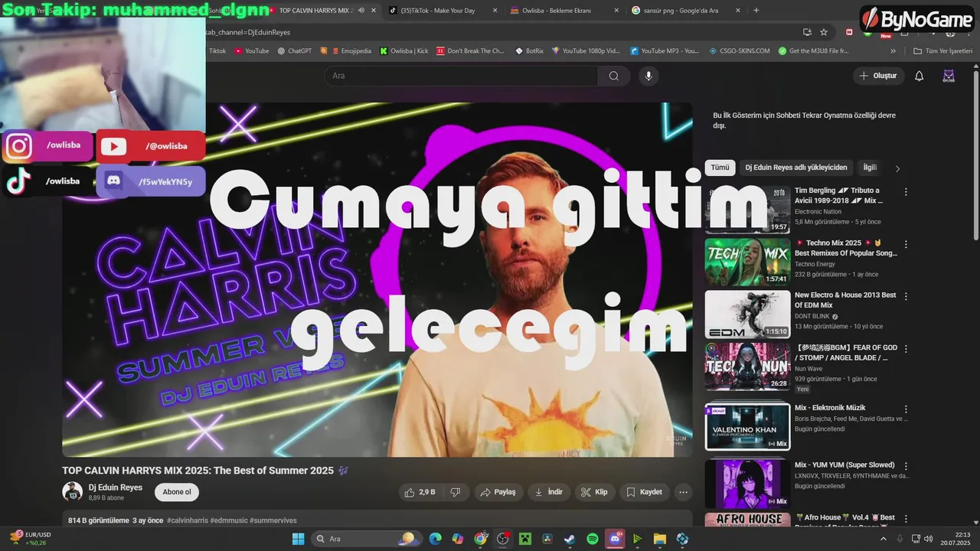Viewport: 980px width, 551px height.
Task: Click the Dj Eduin Reyes channel avatar
Action: (x=72, y=492)
